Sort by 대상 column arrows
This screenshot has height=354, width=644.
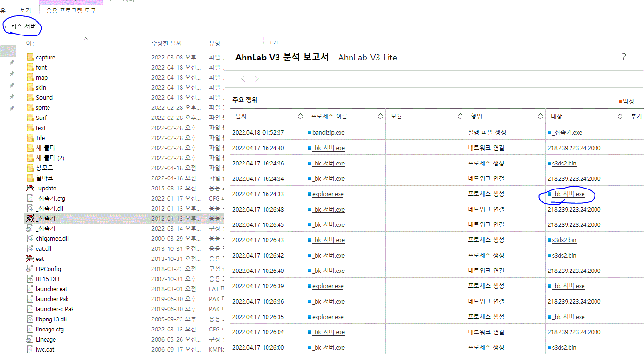click(620, 116)
